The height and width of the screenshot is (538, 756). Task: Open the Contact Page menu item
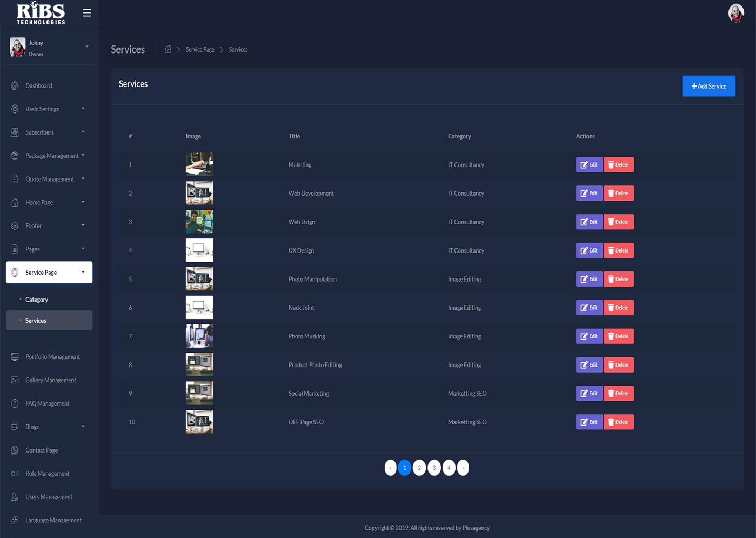(42, 450)
